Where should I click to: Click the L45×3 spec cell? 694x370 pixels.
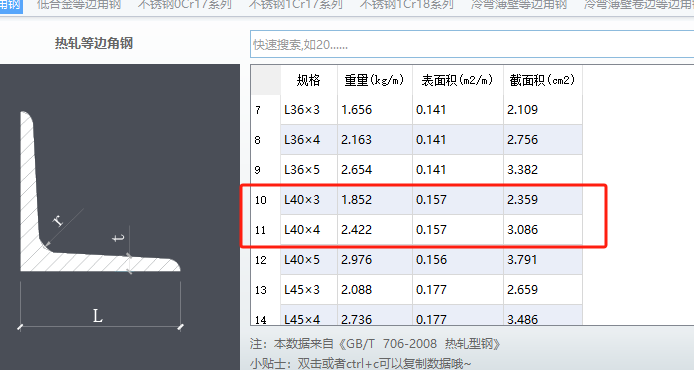(x=309, y=290)
